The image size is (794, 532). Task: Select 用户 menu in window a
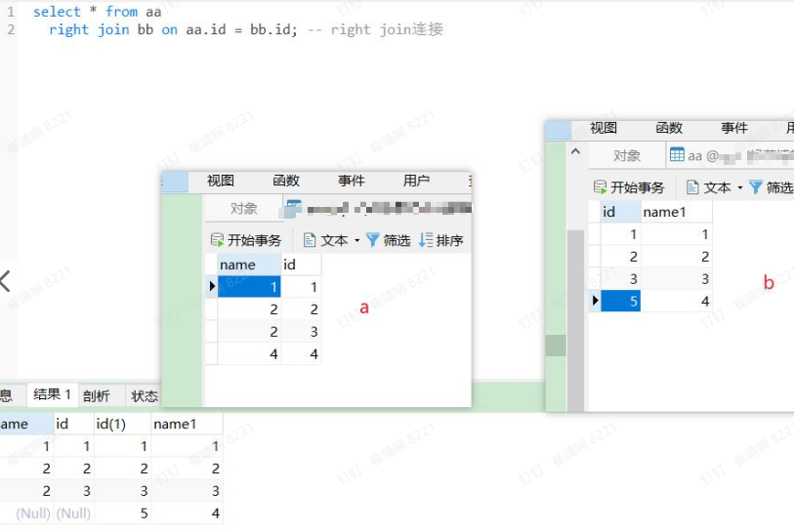click(416, 181)
